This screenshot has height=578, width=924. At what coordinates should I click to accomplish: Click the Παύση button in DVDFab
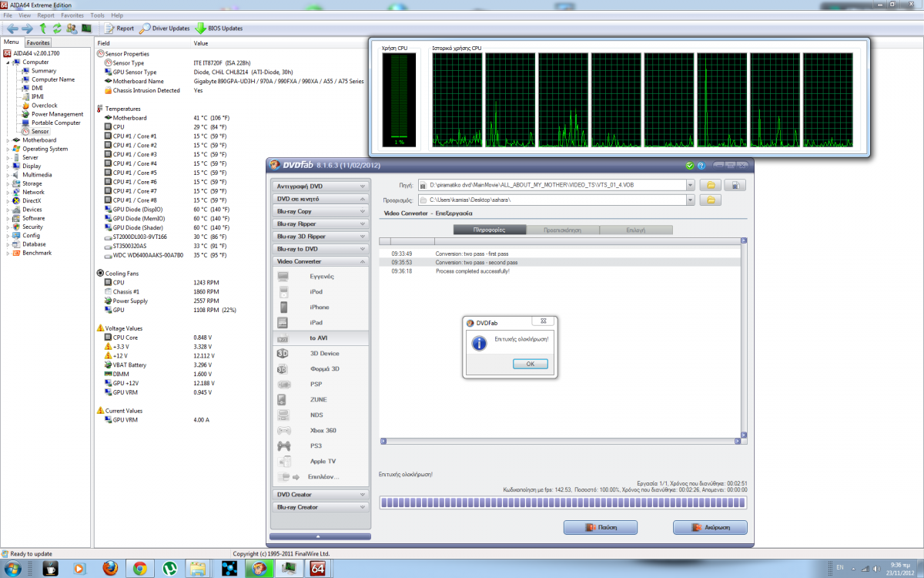600,528
